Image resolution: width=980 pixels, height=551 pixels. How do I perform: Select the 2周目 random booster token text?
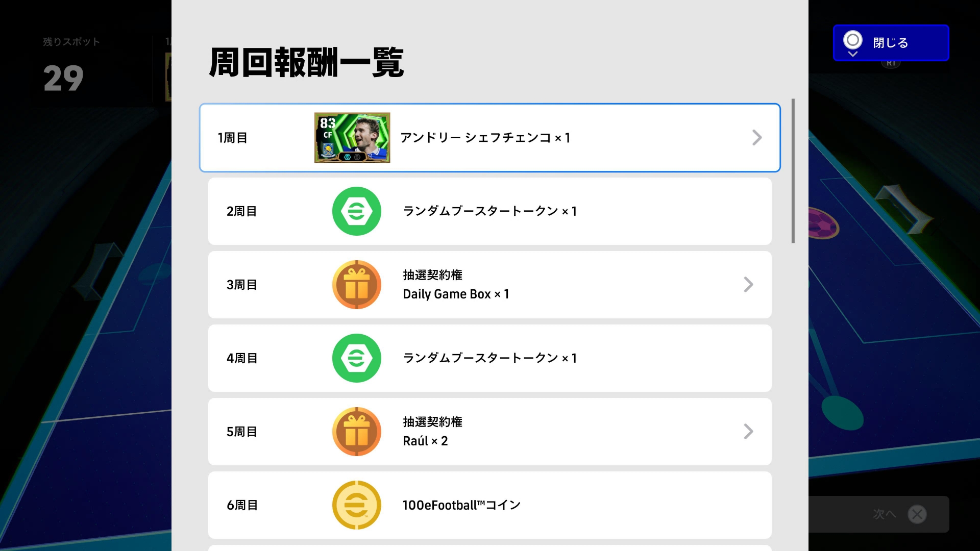point(489,211)
